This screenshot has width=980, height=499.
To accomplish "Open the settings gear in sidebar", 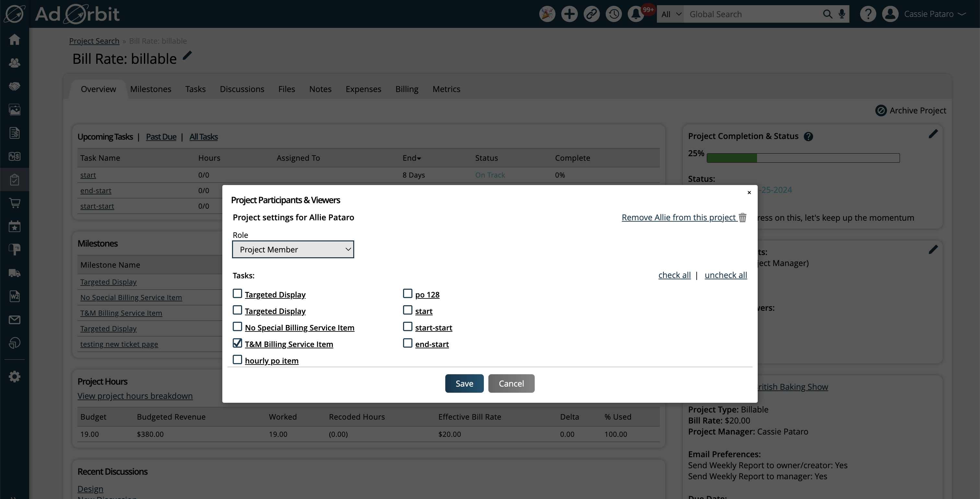I will [x=15, y=377].
